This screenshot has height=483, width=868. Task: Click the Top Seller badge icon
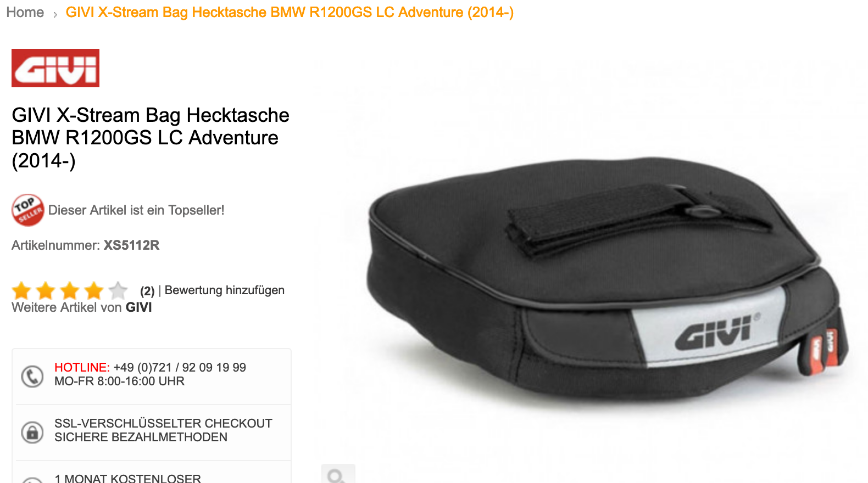tap(28, 210)
